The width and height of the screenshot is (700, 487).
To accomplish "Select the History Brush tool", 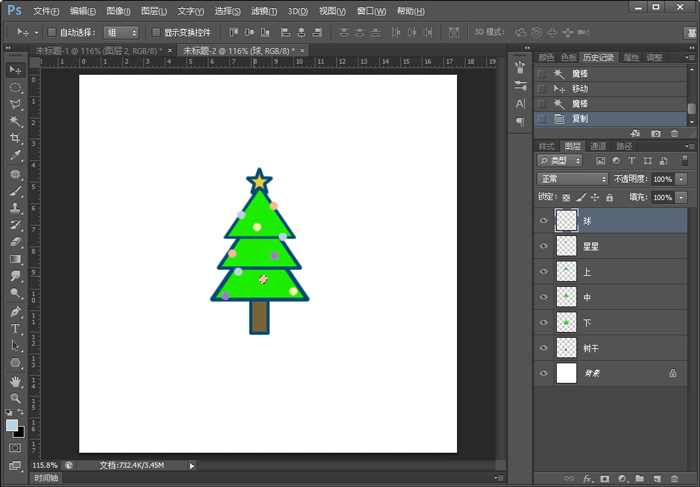I will tap(15, 225).
